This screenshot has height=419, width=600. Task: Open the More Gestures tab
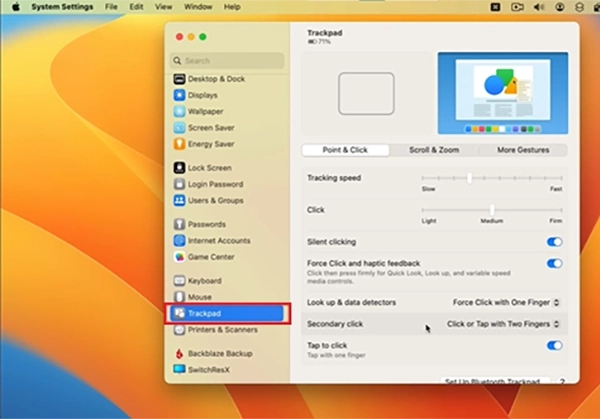(x=523, y=150)
